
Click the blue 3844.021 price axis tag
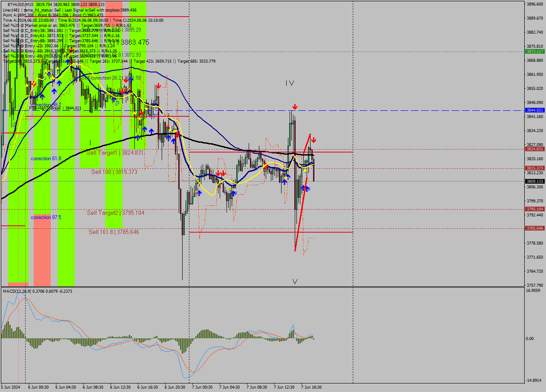coord(534,110)
